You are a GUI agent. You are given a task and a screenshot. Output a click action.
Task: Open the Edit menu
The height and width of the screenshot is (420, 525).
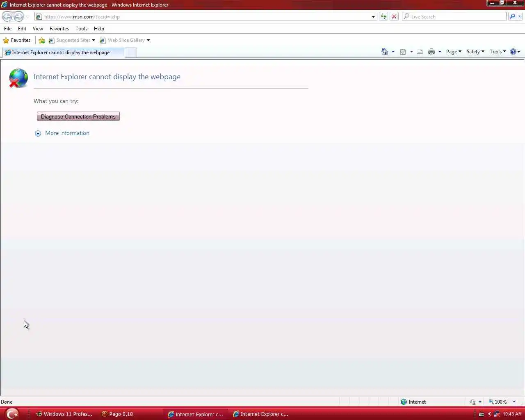(x=22, y=29)
